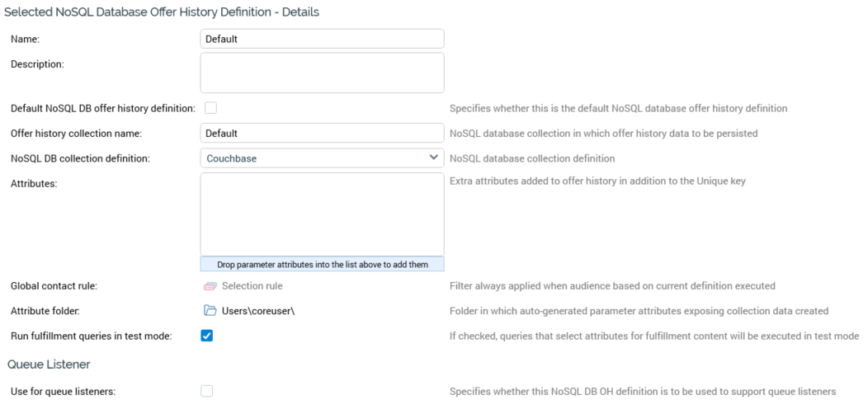Open the Couchbase collection definition dropdown

coord(322,158)
